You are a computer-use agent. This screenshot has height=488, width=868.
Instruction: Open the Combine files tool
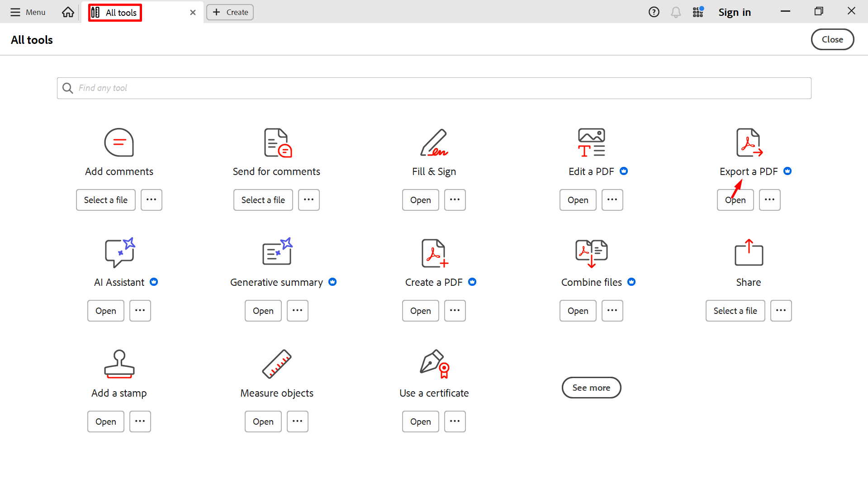578,311
